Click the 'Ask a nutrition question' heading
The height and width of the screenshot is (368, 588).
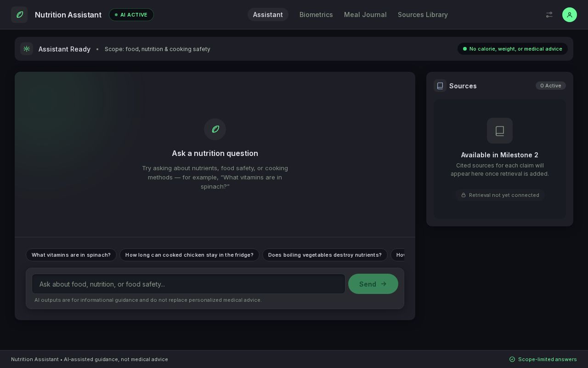pyautogui.click(x=215, y=153)
